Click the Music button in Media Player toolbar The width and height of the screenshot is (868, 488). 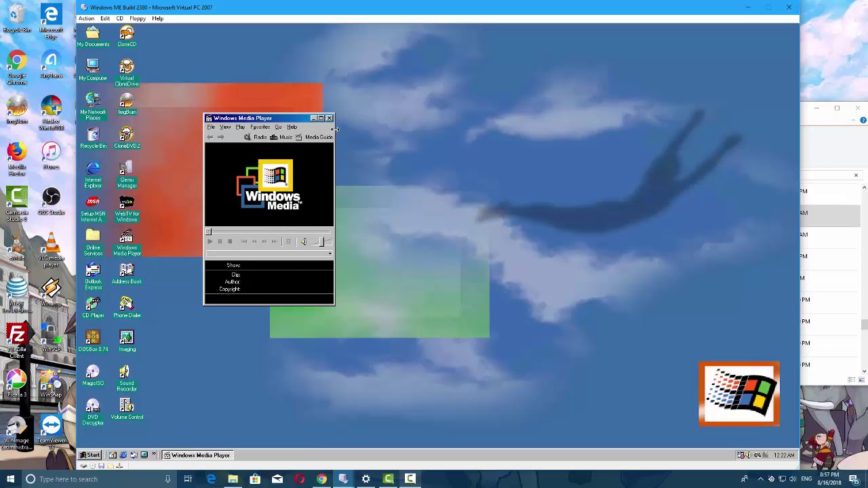point(281,137)
